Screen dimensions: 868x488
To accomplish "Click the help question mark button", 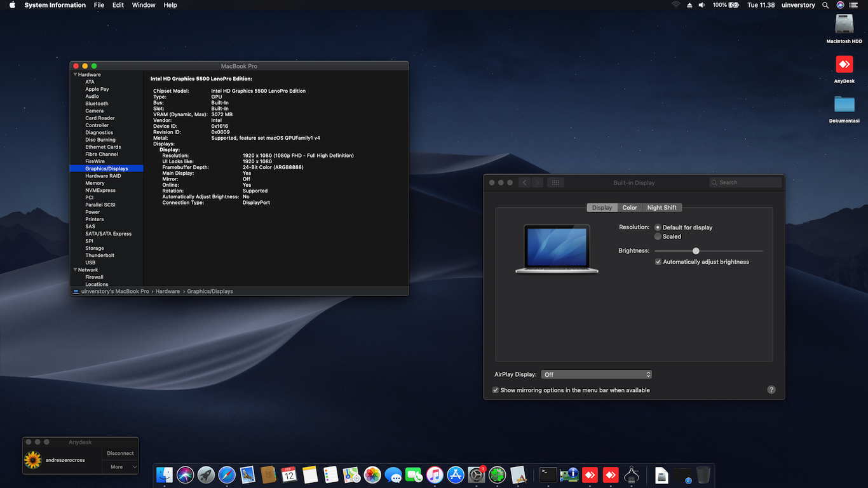I will coord(771,390).
